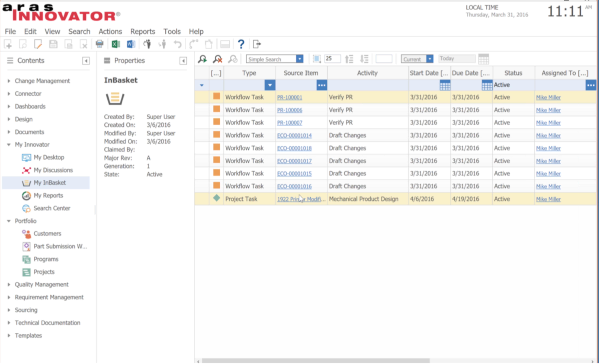The image size is (600, 364).
Task: Clear search criteria with red X icon
Action: pos(217,59)
